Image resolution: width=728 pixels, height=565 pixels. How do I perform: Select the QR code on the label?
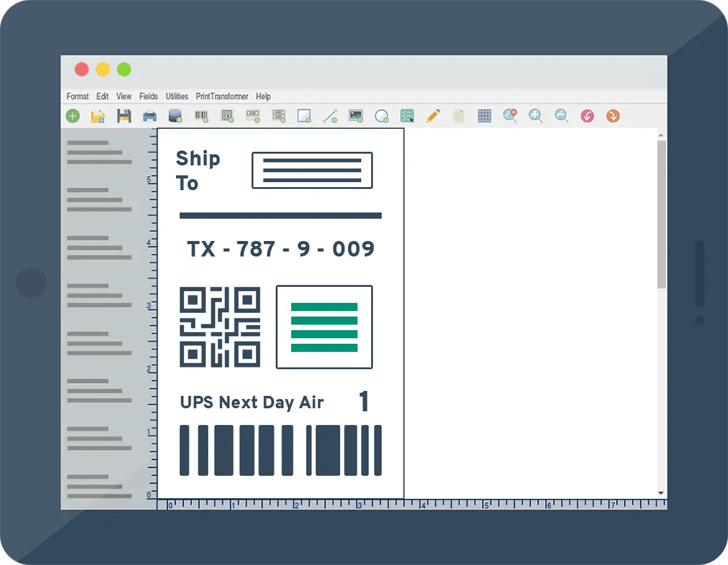(x=220, y=327)
